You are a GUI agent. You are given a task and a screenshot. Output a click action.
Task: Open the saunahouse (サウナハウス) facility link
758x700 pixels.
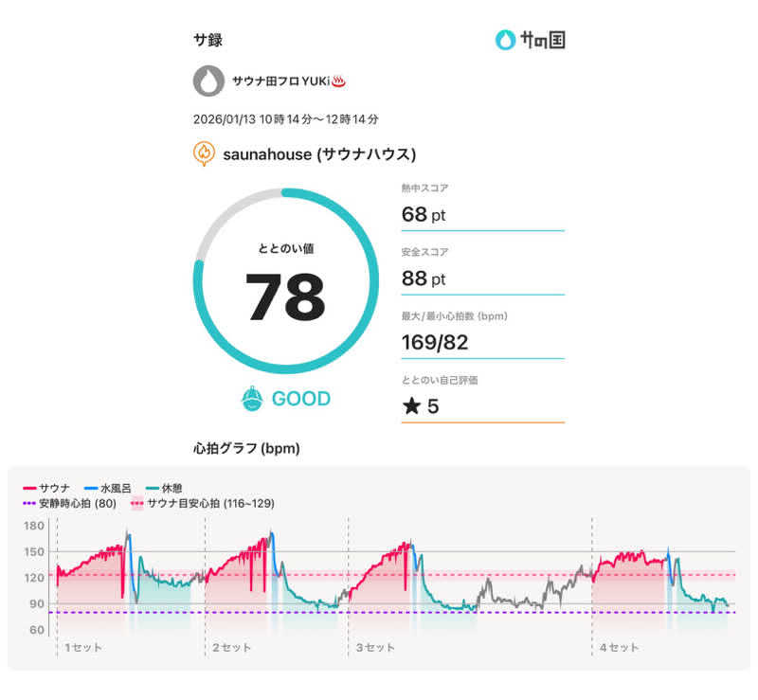coord(319,153)
